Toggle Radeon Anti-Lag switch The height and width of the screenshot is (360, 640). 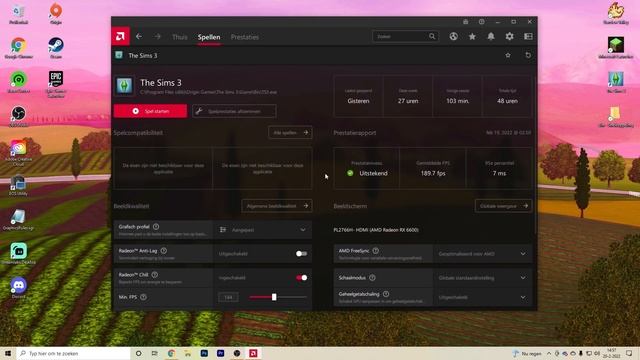[301, 253]
